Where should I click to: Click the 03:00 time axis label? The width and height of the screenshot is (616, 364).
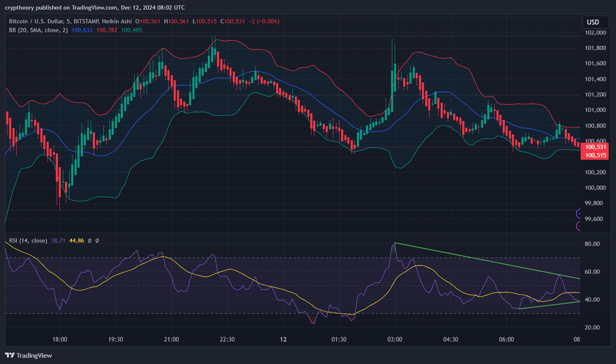point(395,339)
